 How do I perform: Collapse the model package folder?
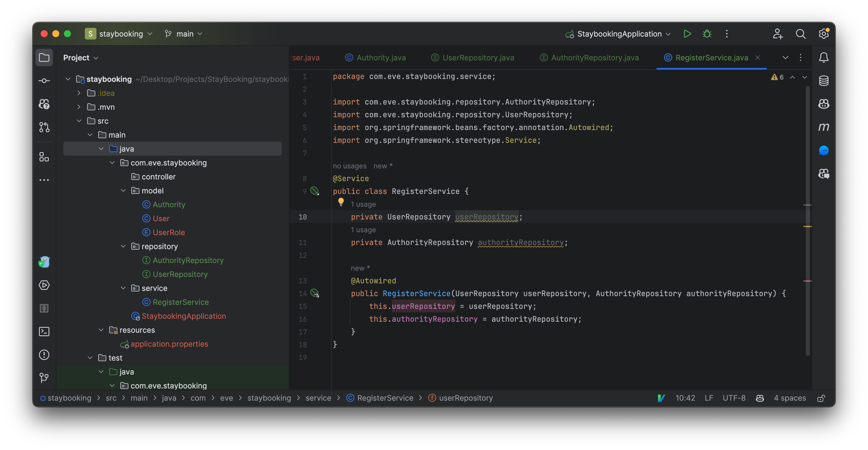coord(123,191)
